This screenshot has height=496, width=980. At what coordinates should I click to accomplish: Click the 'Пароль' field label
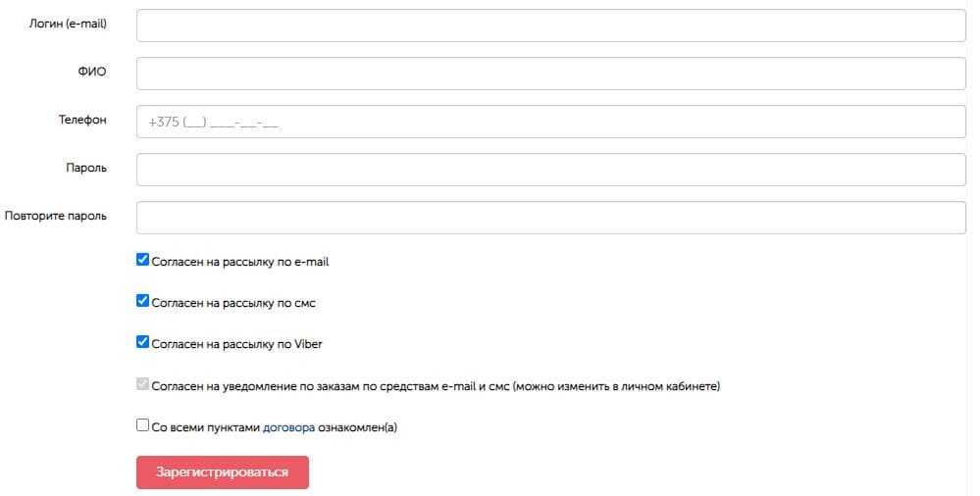tap(86, 169)
